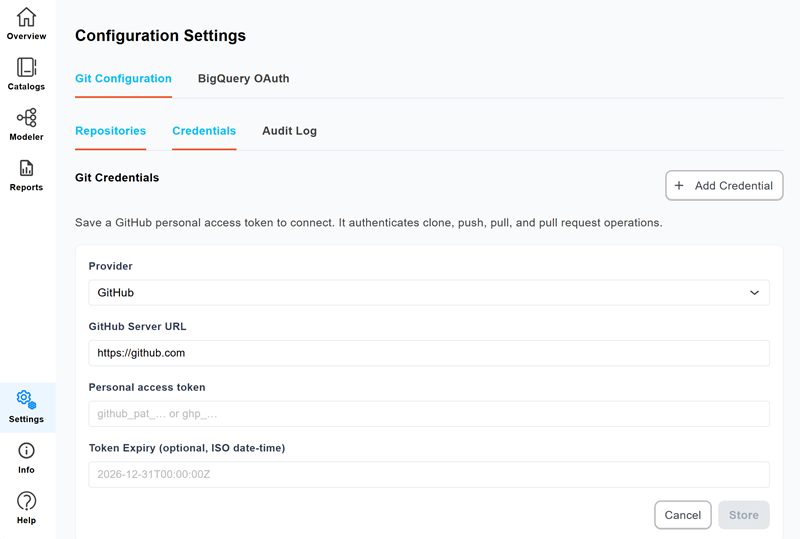Focus the GitHub Server URL field
Viewport: 800px width, 539px height.
pyautogui.click(x=429, y=353)
